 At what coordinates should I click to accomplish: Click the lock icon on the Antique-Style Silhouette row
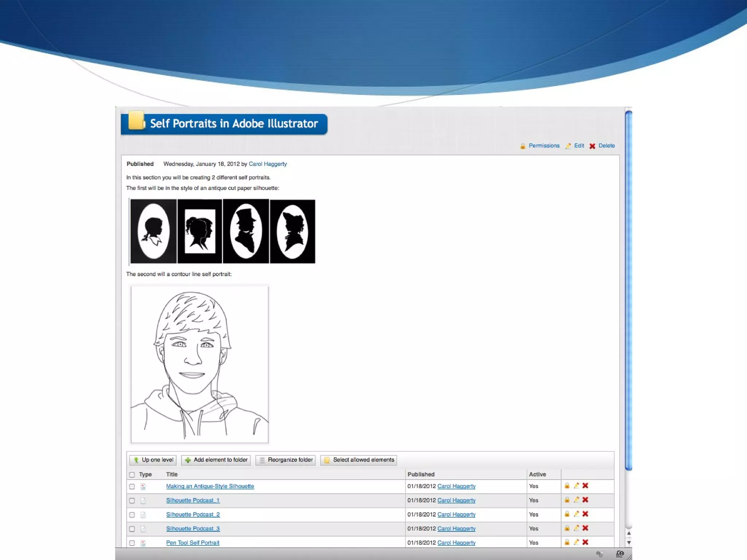[567, 486]
